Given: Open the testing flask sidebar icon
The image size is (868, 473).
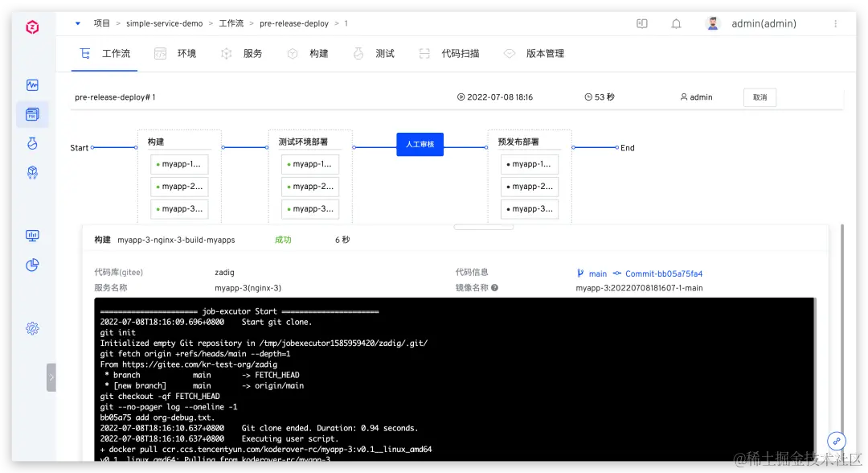Looking at the screenshot, I should coord(32,143).
